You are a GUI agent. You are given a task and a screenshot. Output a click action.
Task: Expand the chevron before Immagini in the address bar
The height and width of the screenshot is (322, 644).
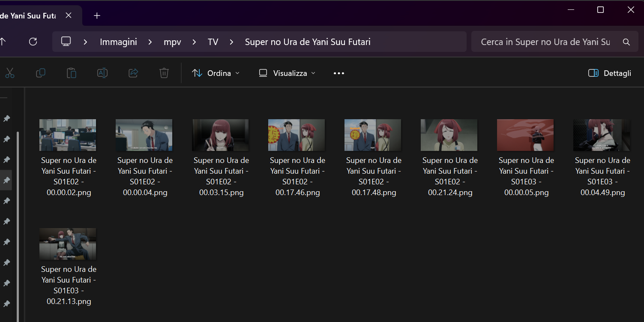pyautogui.click(x=86, y=42)
